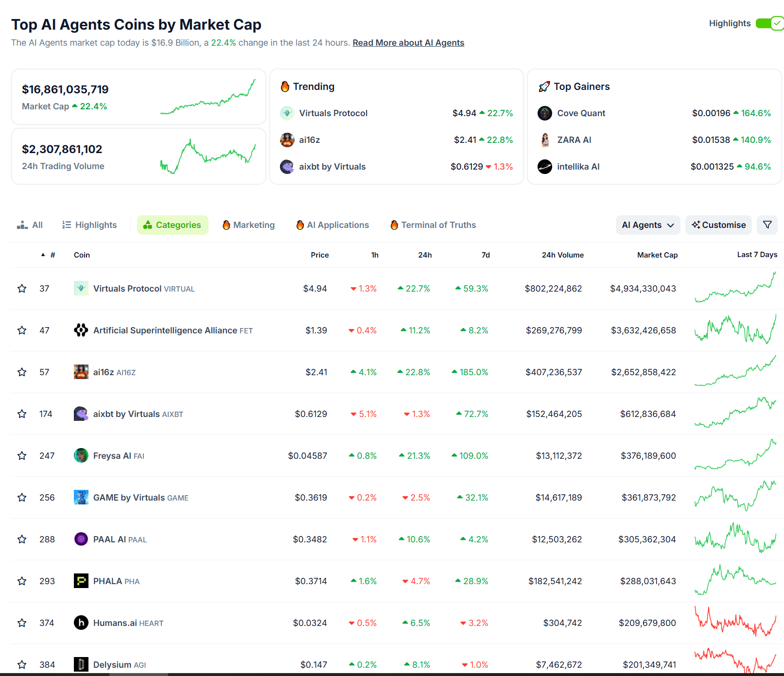Switch to the All tab
The image size is (784, 676).
(x=30, y=225)
